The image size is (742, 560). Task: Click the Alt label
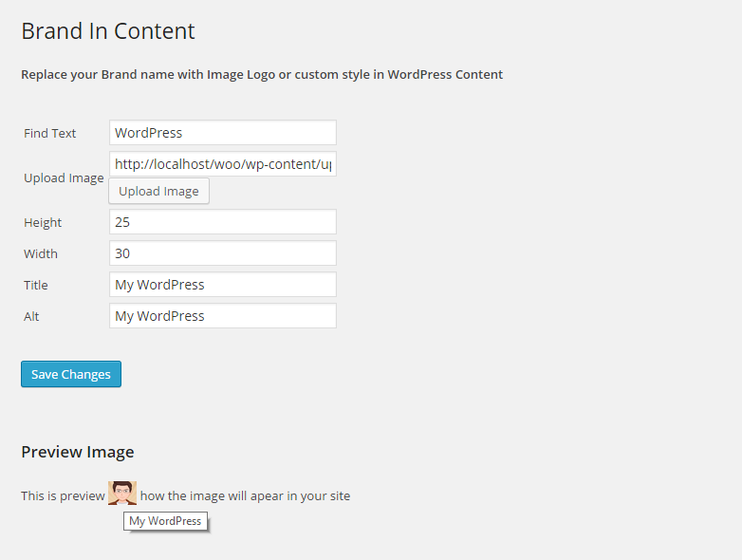(31, 316)
